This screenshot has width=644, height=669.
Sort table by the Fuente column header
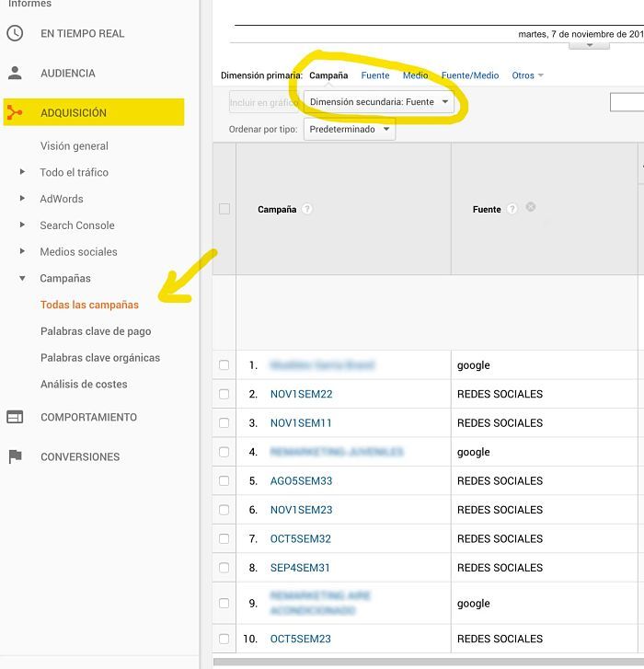(x=487, y=210)
